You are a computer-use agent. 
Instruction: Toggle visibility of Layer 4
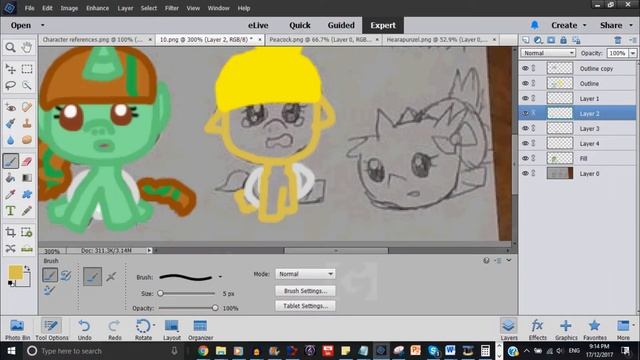pos(525,143)
